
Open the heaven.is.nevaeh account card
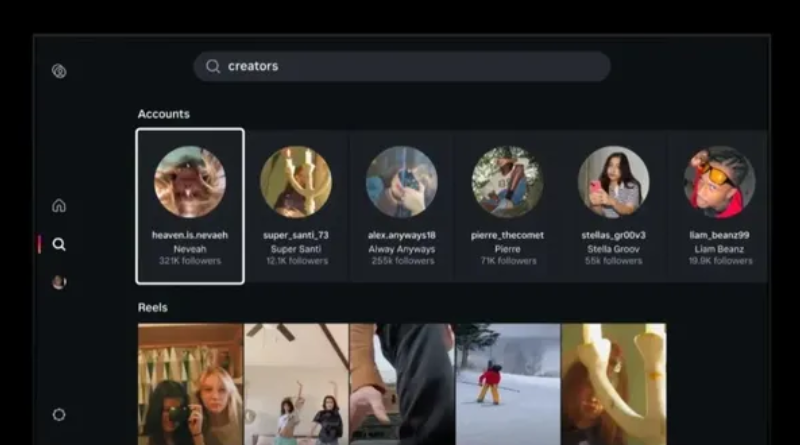190,205
